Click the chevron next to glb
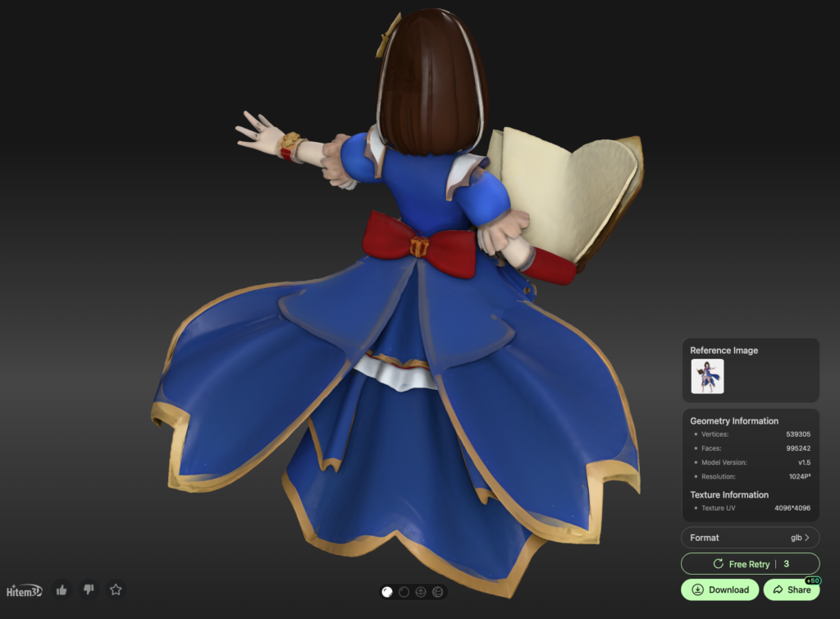Image resolution: width=840 pixels, height=619 pixels. (x=807, y=538)
